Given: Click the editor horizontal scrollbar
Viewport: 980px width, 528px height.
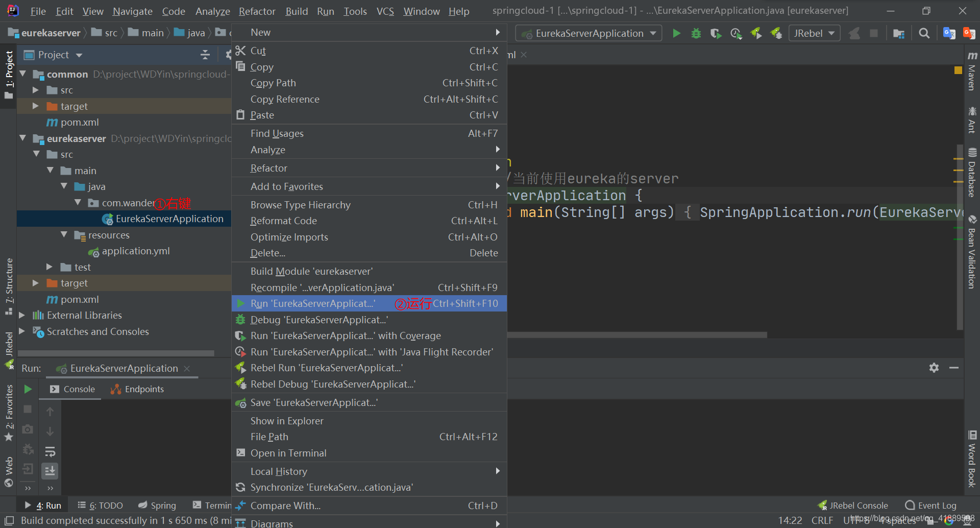Looking at the screenshot, I should tap(637, 335).
